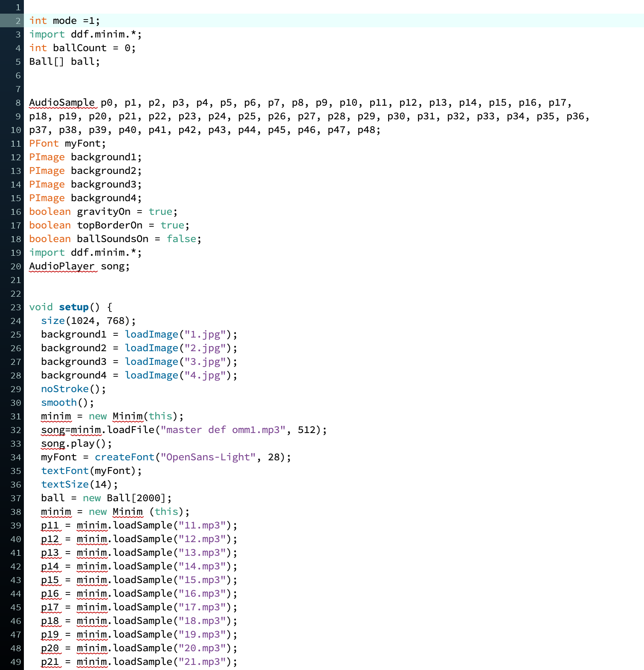Screen dimensions: 644x670
Task: Click variable 'p48;' at end of line 10
Action: click(x=369, y=130)
